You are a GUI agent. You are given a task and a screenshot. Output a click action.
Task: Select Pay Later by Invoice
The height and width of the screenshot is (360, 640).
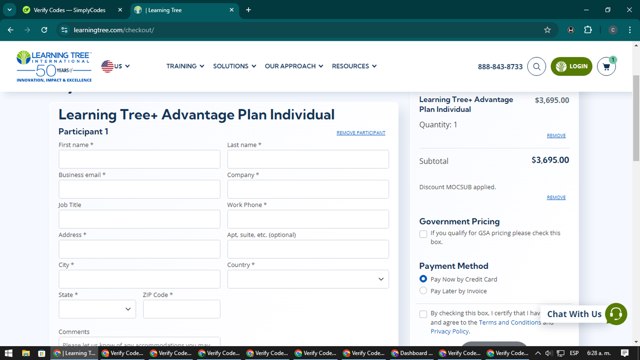423,291
